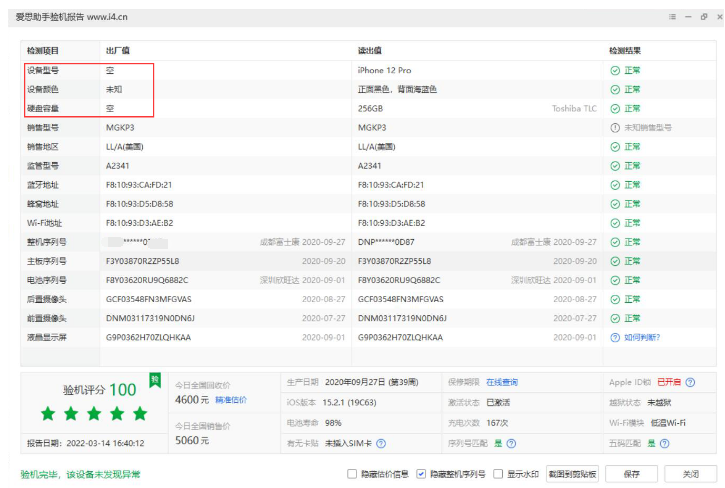This screenshot has width=725, height=488.
Task: Click the 已开启 Apple ID lock status
Action: (669, 382)
